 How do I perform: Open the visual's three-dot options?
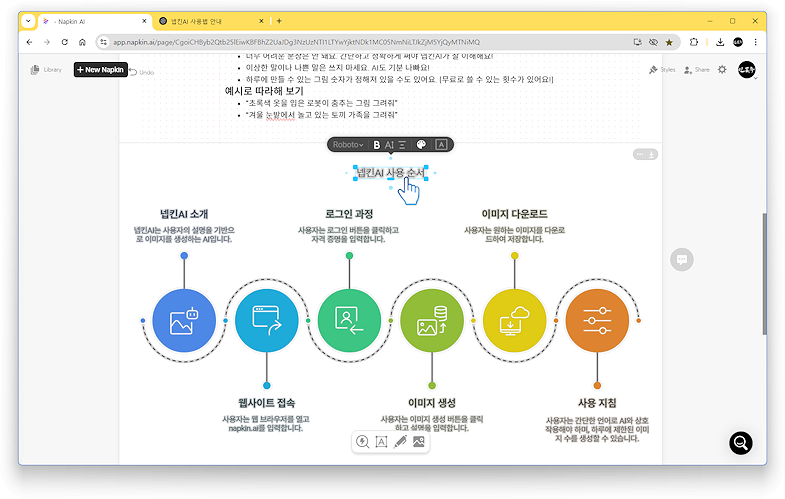[x=639, y=154]
